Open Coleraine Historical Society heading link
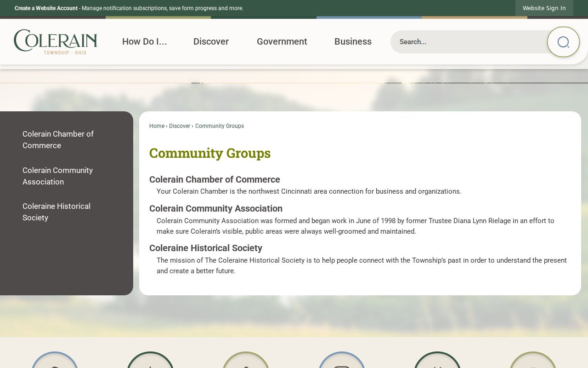588x368 pixels. (x=206, y=248)
